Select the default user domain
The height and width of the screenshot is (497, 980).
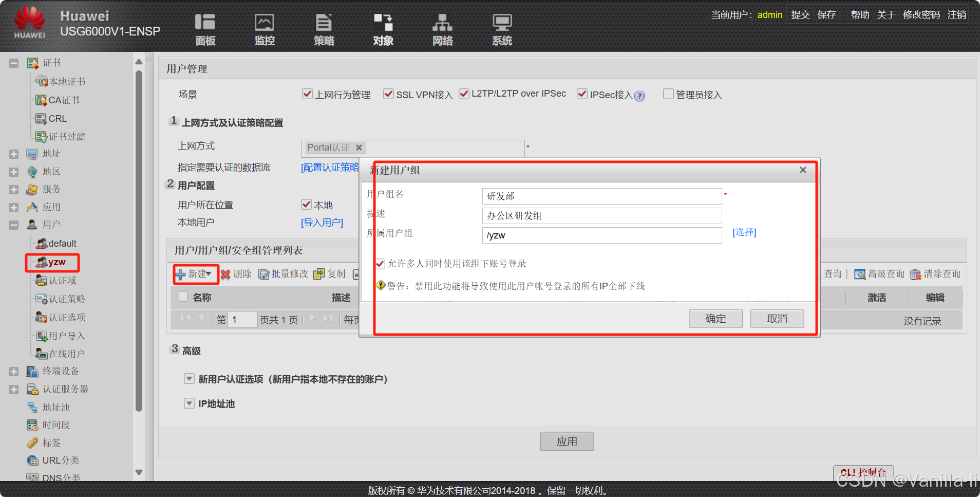62,244
